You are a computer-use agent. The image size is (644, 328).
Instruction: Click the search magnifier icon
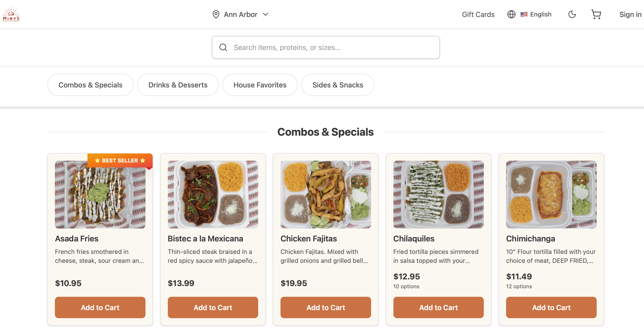point(223,48)
